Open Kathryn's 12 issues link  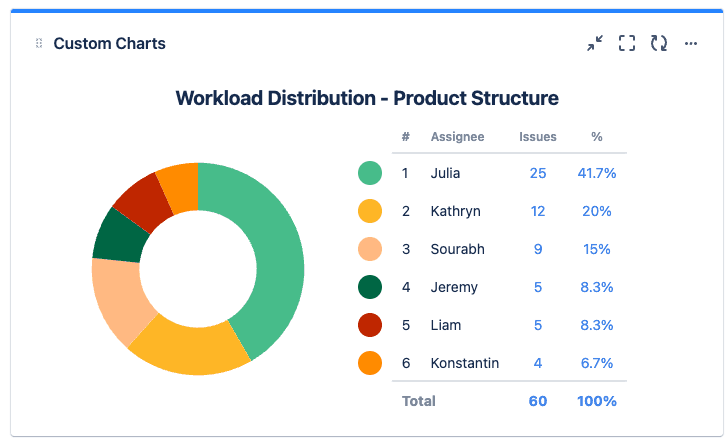(x=538, y=211)
